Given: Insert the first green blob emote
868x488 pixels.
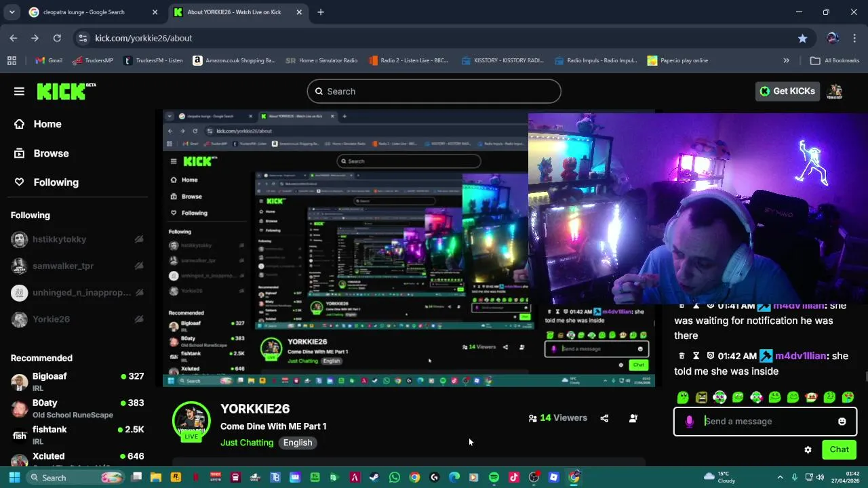Looking at the screenshot, I should click(683, 397).
